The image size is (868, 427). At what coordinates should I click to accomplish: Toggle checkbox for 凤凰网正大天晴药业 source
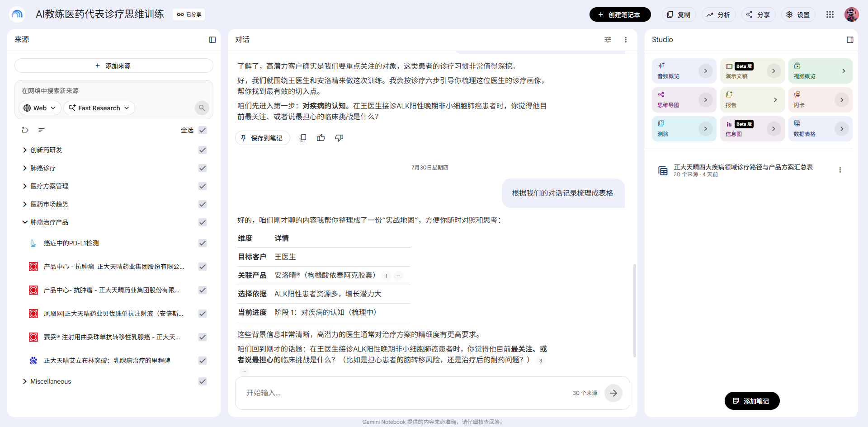pyautogui.click(x=203, y=314)
